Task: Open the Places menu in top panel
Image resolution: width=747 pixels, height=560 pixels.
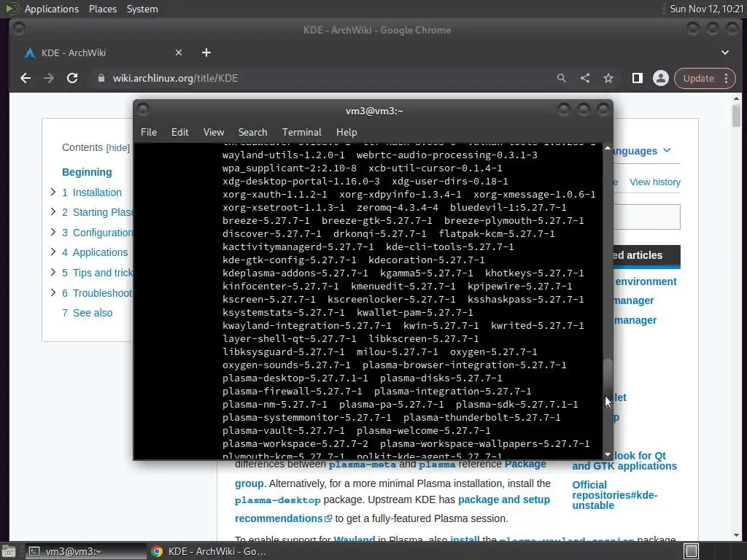Action: (103, 9)
